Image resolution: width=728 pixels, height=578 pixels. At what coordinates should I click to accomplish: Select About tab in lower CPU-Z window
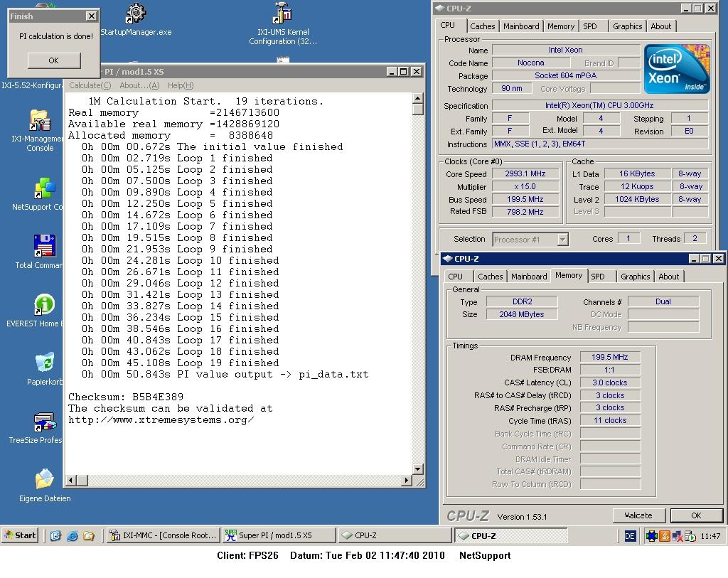click(x=668, y=277)
